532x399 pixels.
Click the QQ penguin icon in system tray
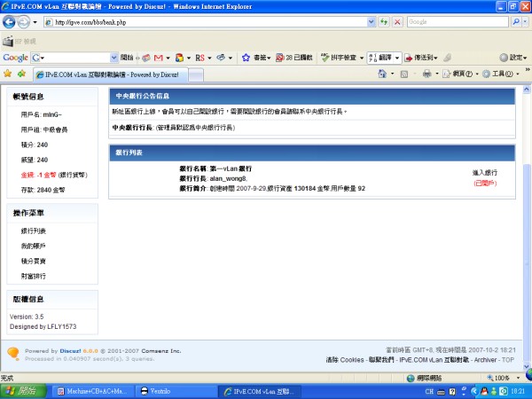click(484, 392)
